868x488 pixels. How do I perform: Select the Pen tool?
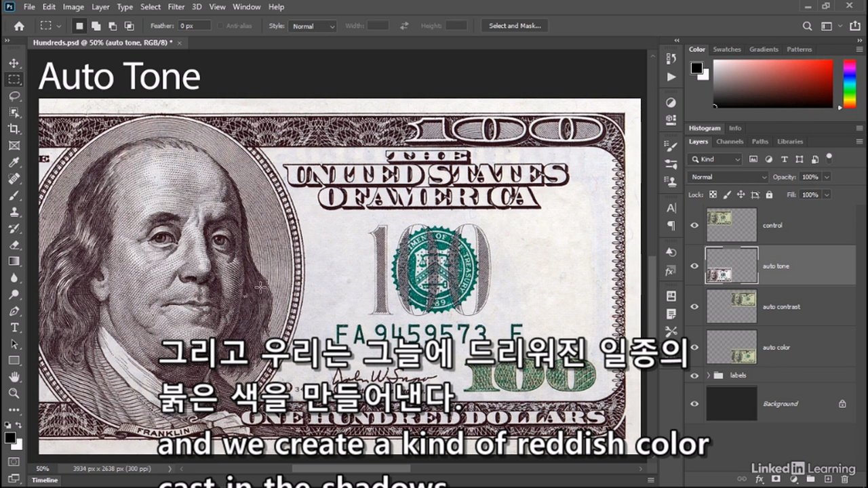coord(14,311)
